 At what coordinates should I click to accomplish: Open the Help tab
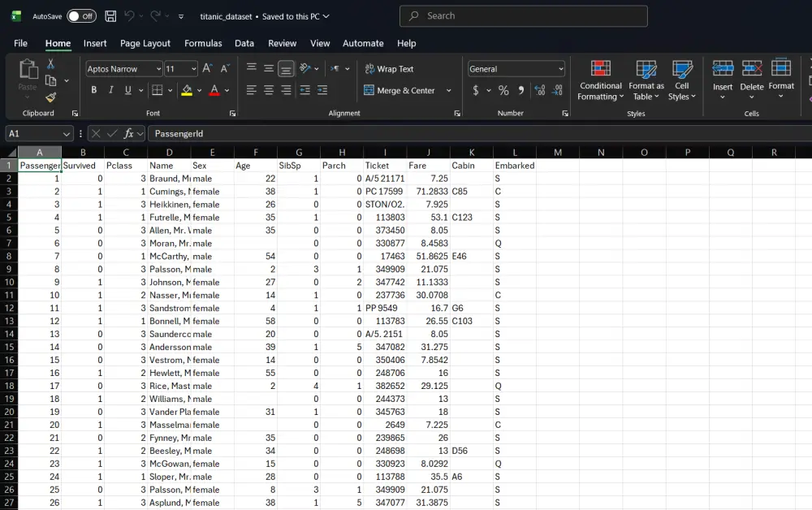407,44
